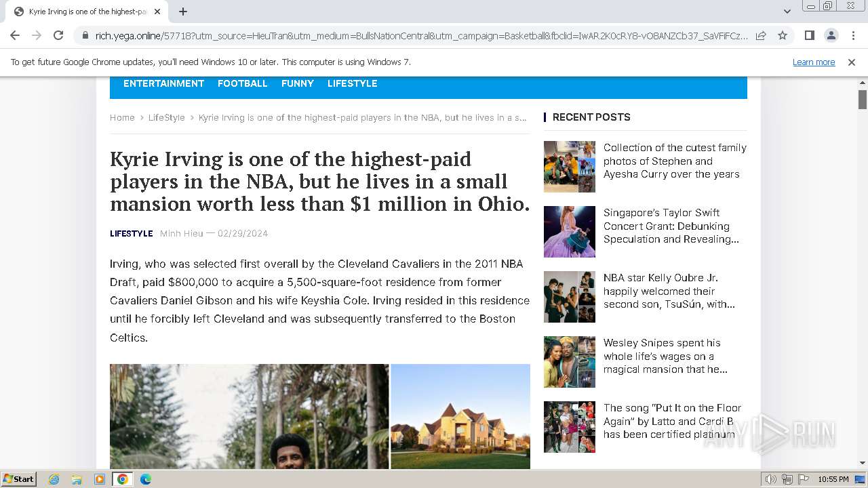Open Action Center flag icon

pos(804,479)
